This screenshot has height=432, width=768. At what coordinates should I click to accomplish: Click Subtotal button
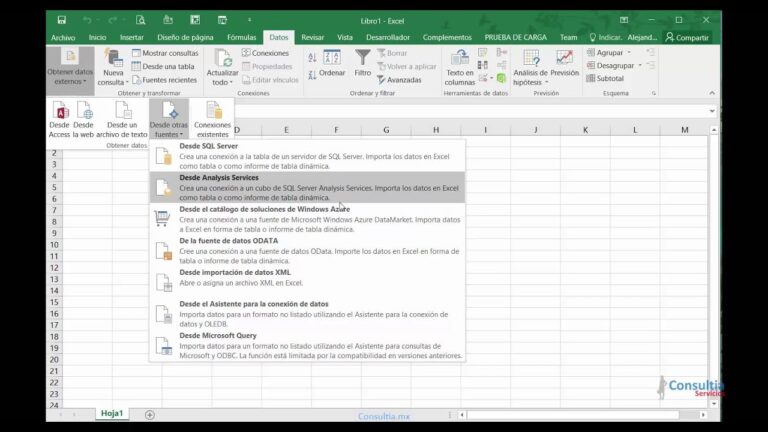coord(605,78)
